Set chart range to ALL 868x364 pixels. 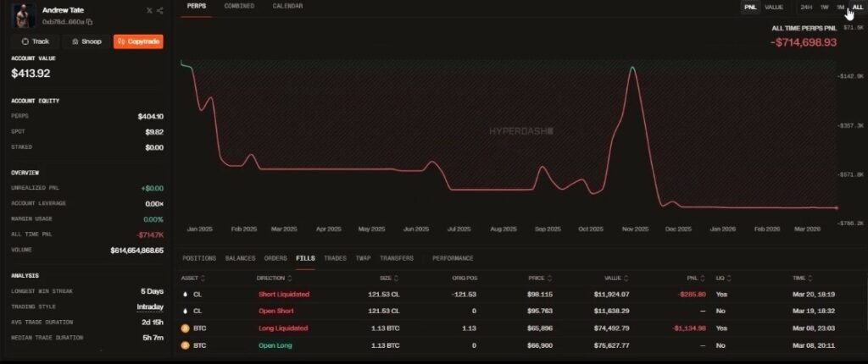pyautogui.click(x=858, y=7)
